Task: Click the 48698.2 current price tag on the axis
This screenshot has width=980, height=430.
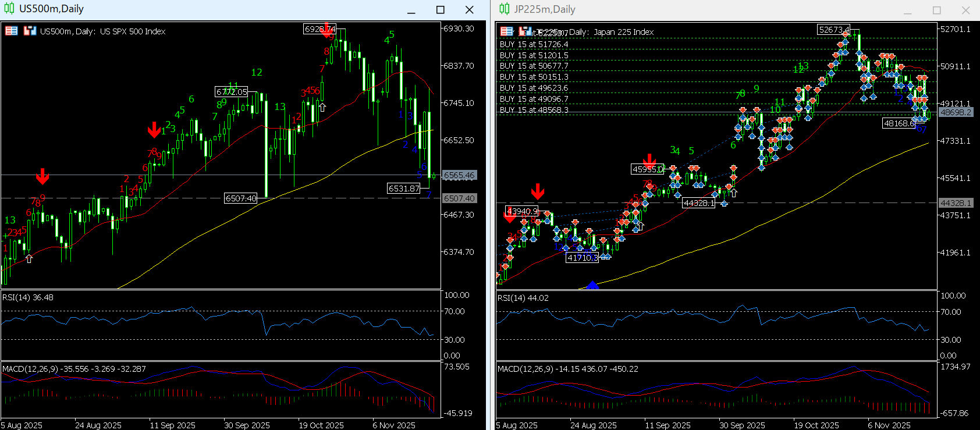Action: click(x=956, y=112)
